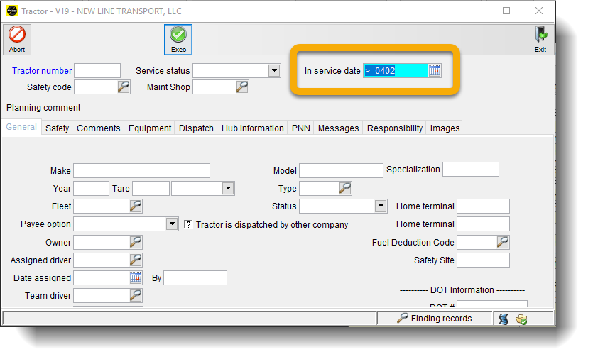Click the Finding records magnifier icon
593x364 pixels.
(403, 319)
